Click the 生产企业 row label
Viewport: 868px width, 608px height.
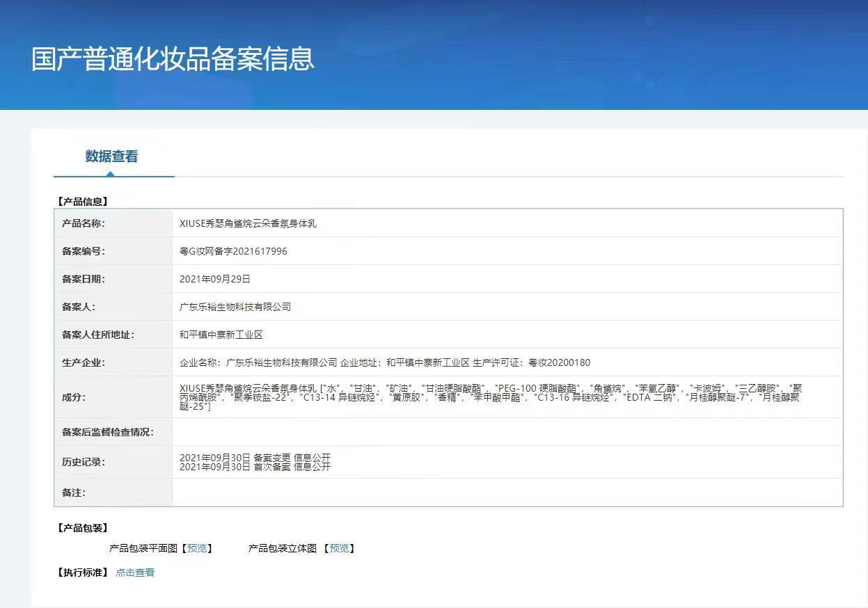[84, 362]
